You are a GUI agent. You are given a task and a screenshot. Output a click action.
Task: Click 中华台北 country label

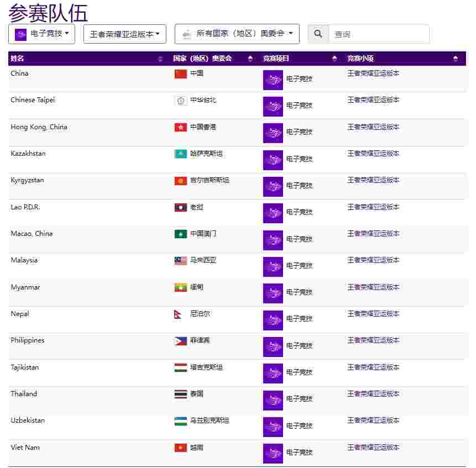[x=203, y=100]
